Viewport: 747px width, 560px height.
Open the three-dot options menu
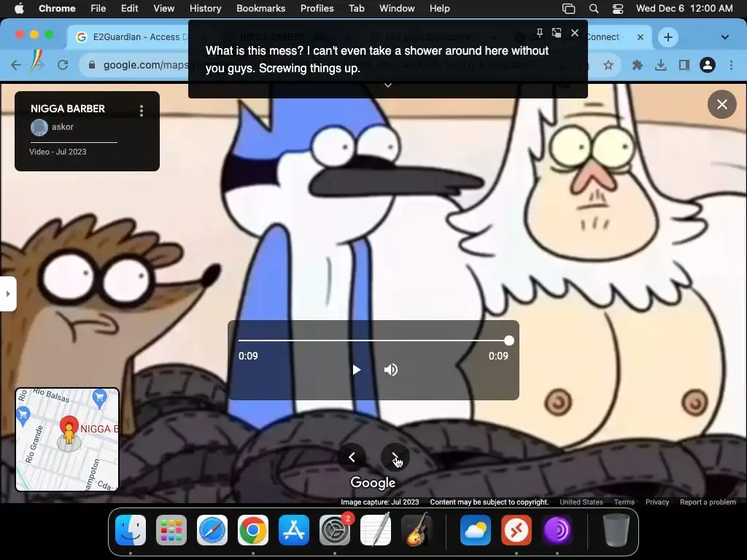(x=142, y=111)
